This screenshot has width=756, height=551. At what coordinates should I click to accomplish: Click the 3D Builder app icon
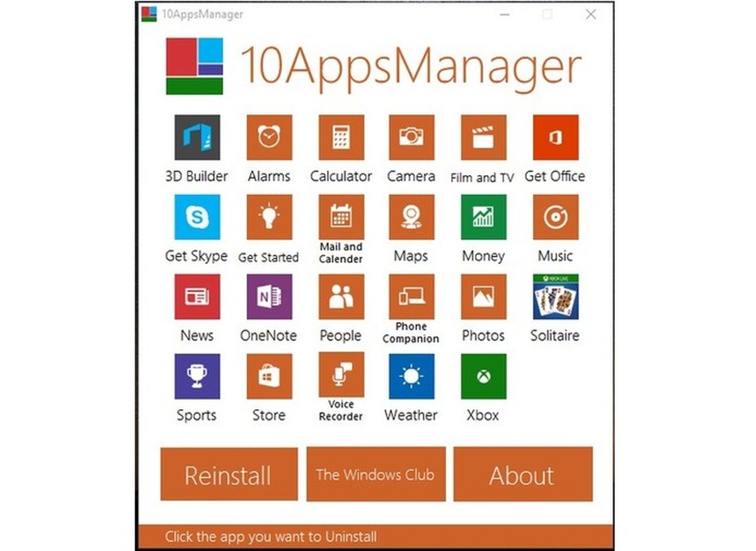tap(197, 137)
